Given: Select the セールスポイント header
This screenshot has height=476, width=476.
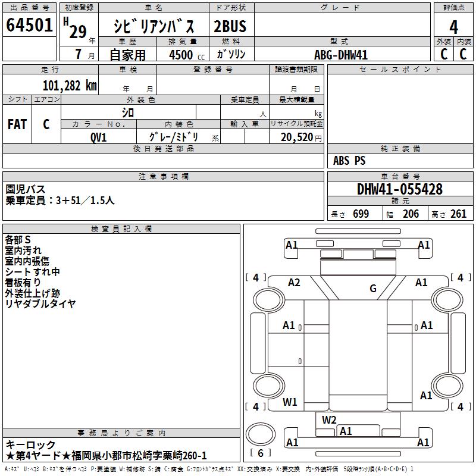Looking at the screenshot, I should [400, 69].
